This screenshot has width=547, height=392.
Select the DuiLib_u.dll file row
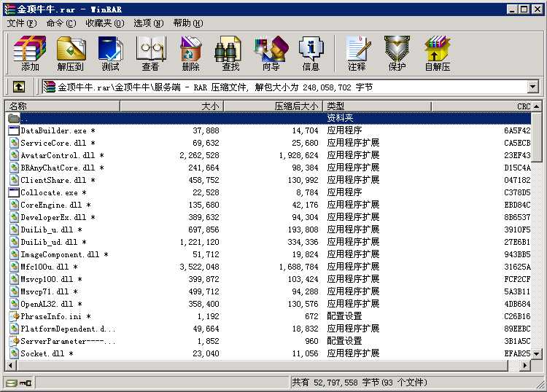269,230
